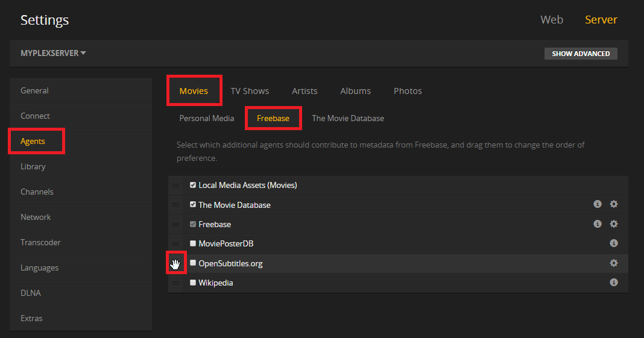The height and width of the screenshot is (338, 644).
Task: Click info icon for MoviePosterDB agent
Action: pos(613,243)
